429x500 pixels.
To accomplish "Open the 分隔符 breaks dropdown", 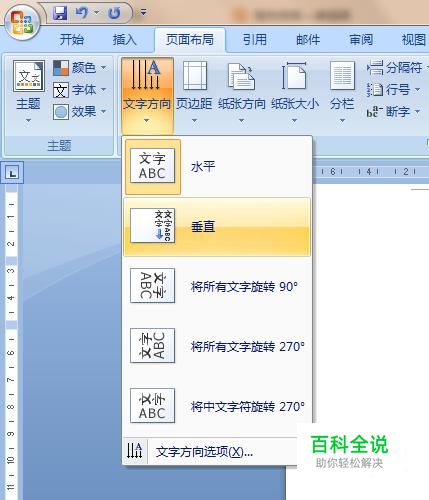I will 397,68.
